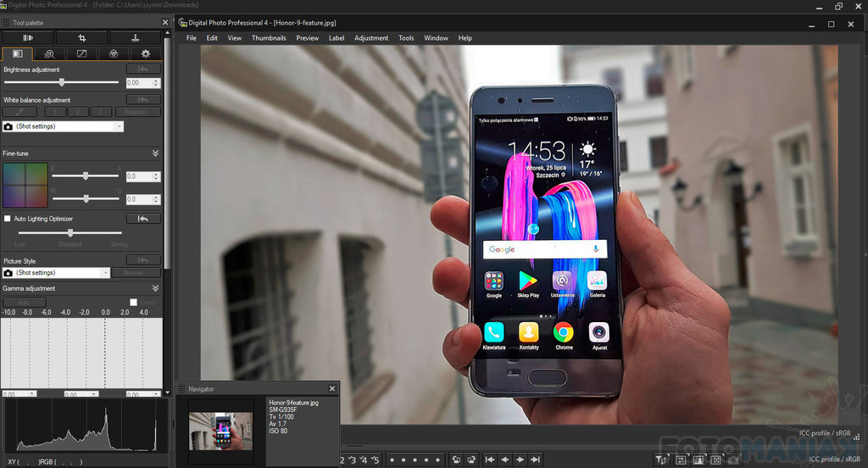Open the Label menu
868x468 pixels.
click(x=337, y=38)
